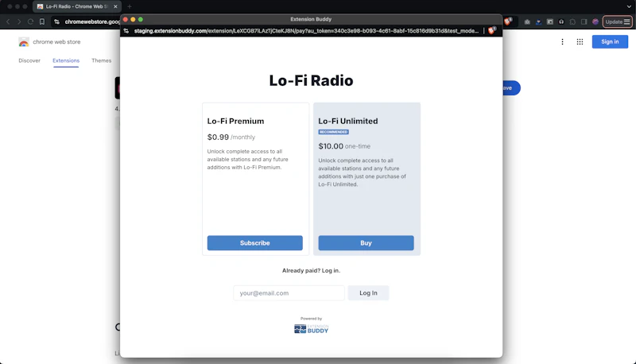
Task: Click the bookmark icon in main browser
Action: 42,22
